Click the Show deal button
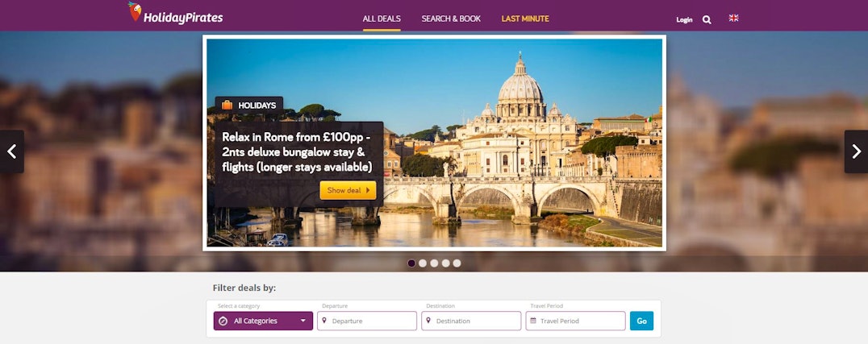Image resolution: width=868 pixels, height=344 pixels. coord(348,190)
